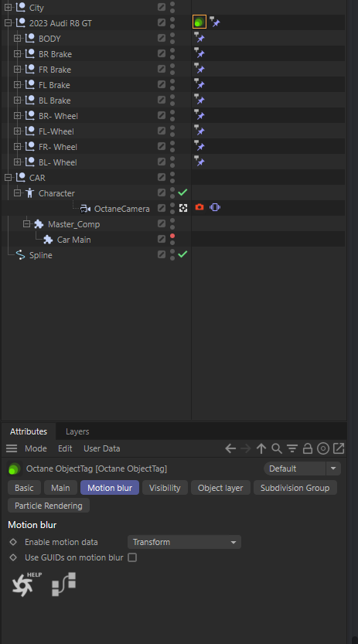Toggle visibility dots for Master_Comp
The image size is (358, 644).
(172, 224)
